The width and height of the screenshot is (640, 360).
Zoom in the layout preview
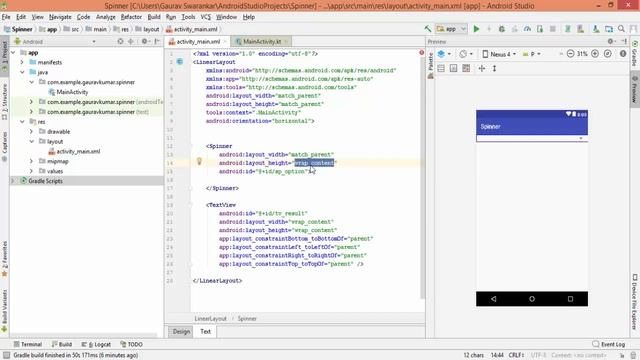pyautogui.click(x=595, y=54)
